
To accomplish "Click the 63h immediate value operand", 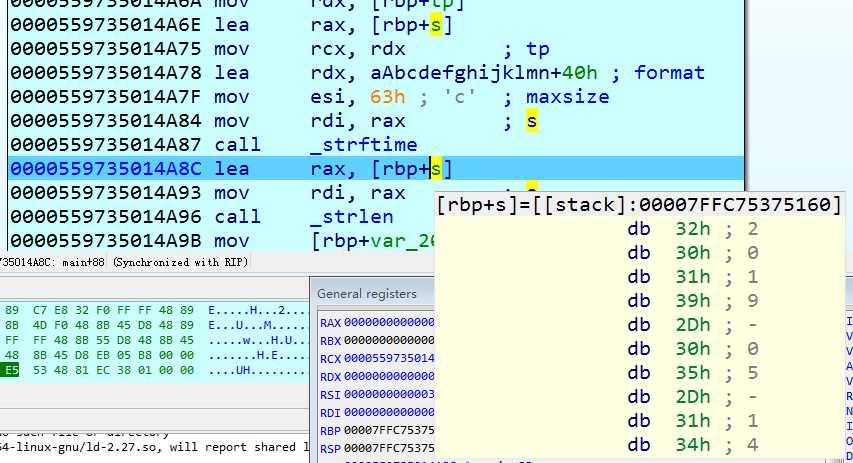I will [387, 97].
